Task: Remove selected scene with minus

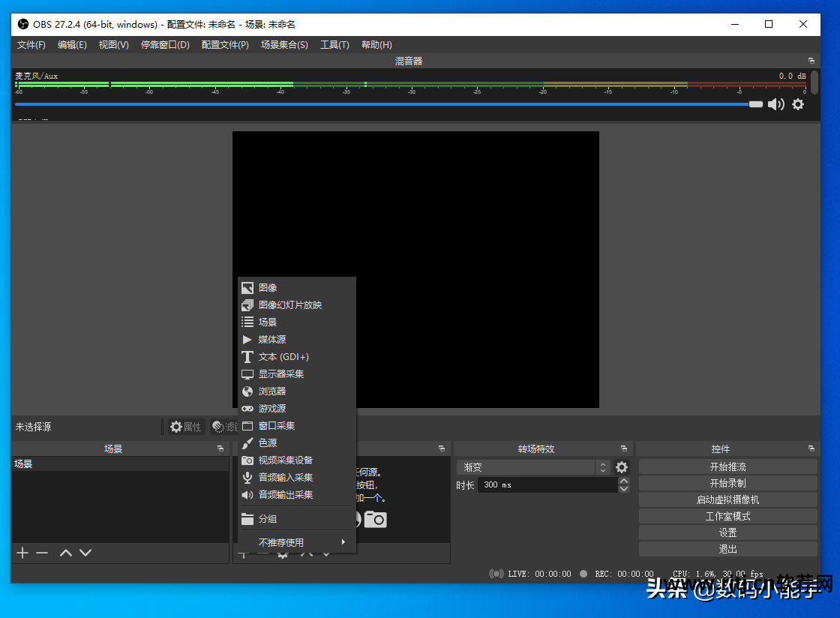Action: (42, 553)
